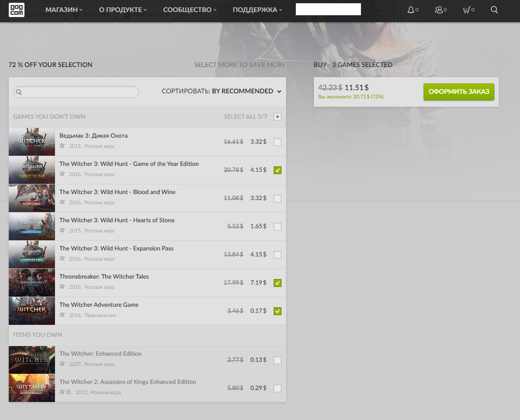
Task: Check the Hearts of Stone checkbox
Action: tap(277, 226)
